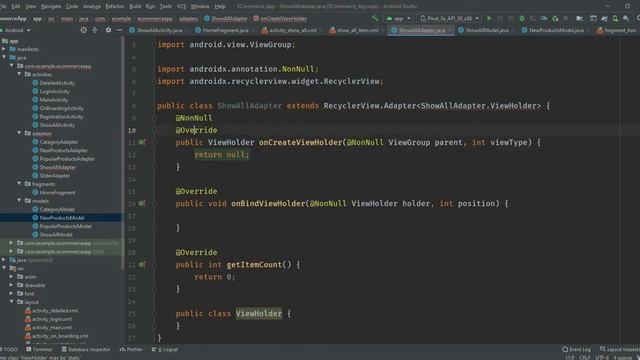Click override gutter icon beside onCreateViewHolder line

coord(141,142)
